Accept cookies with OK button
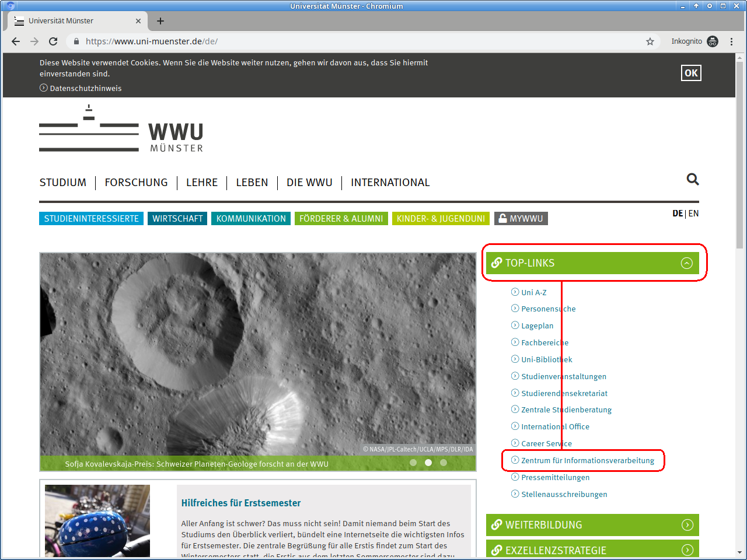The height and width of the screenshot is (560, 747). pos(691,73)
